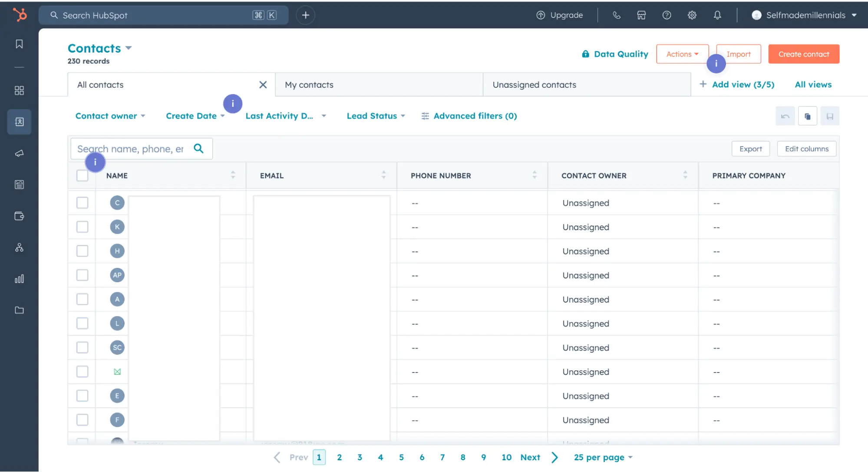Select the checkbox to select all contacts
Viewport: 868px width, 472px height.
click(82, 175)
